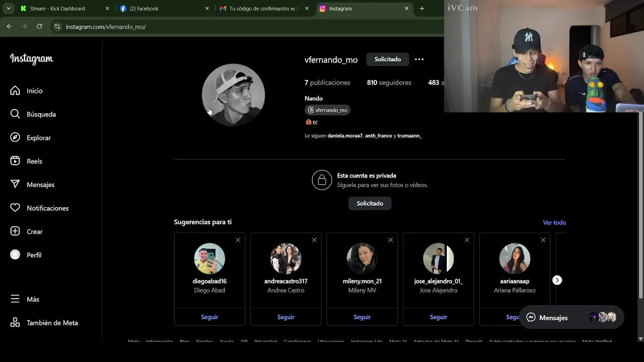Click Solicitado button beside username
The width and height of the screenshot is (644, 362).
tap(387, 59)
